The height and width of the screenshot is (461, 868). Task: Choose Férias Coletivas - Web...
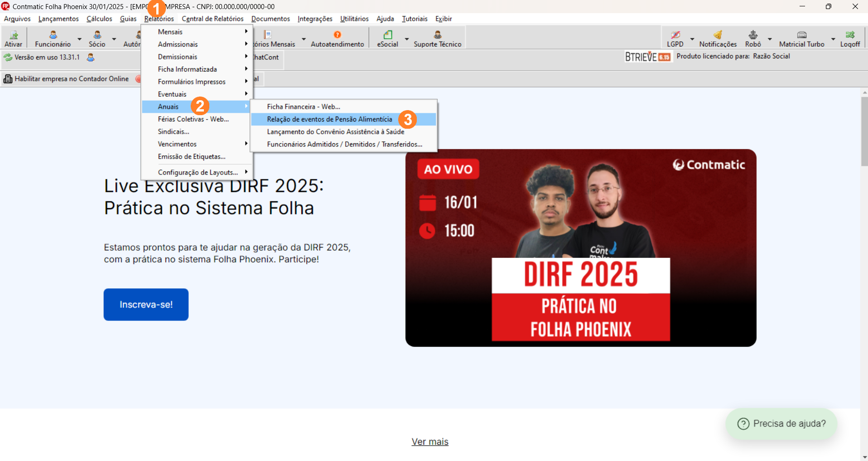tap(197, 119)
